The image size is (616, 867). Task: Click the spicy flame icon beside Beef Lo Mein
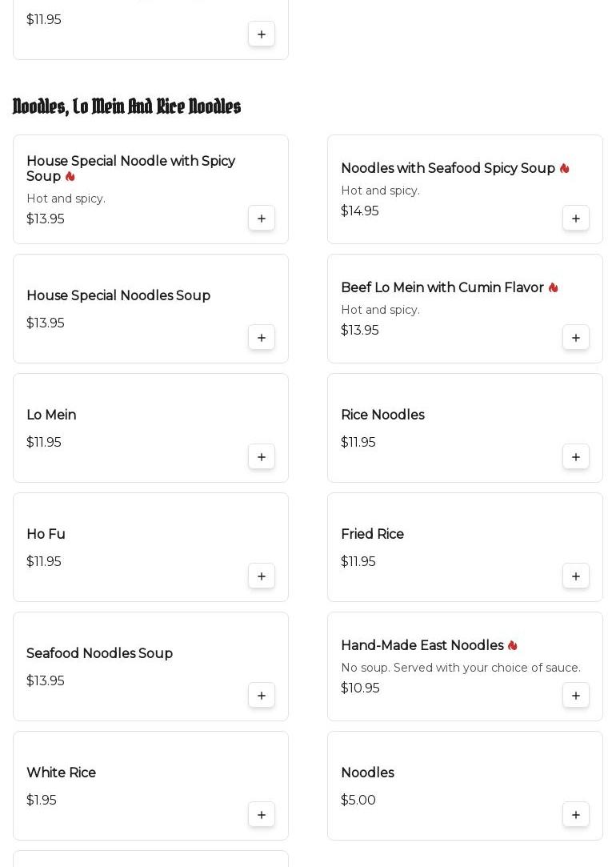(x=553, y=287)
